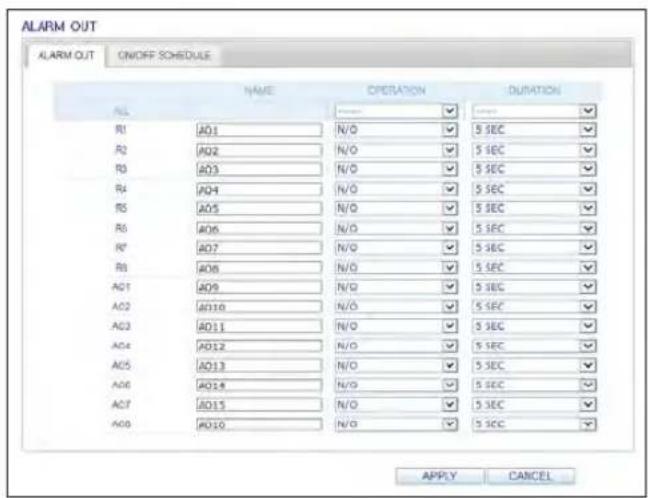Open duration dropdown in the AO14 name row
Viewport: 648px width, 498px height.
pyautogui.click(x=534, y=385)
